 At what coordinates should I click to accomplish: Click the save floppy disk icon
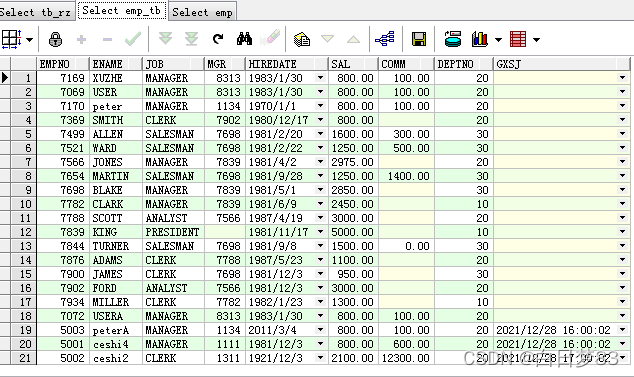[419, 39]
